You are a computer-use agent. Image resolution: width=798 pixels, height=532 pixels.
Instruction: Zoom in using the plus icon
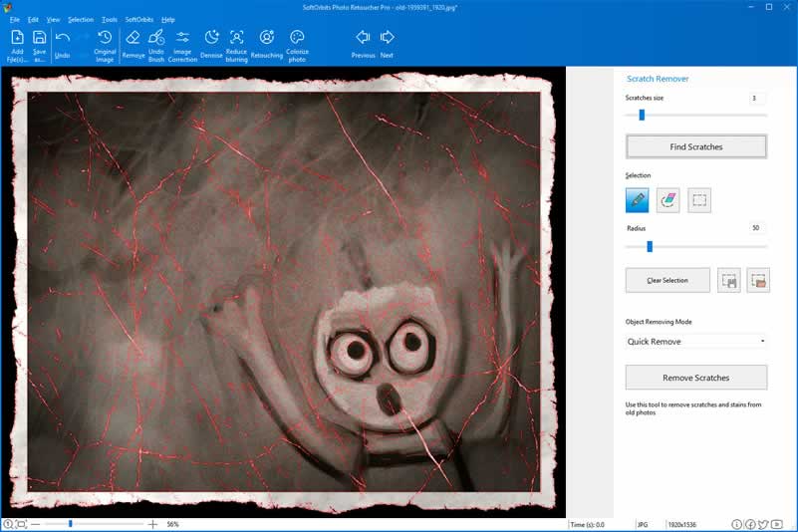tap(152, 524)
